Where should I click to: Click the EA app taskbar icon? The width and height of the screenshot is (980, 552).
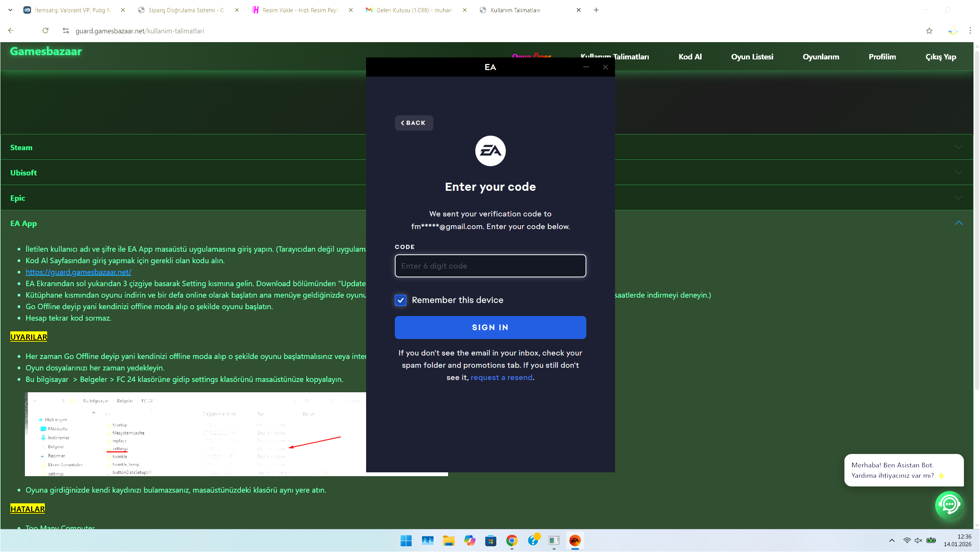coord(575,541)
